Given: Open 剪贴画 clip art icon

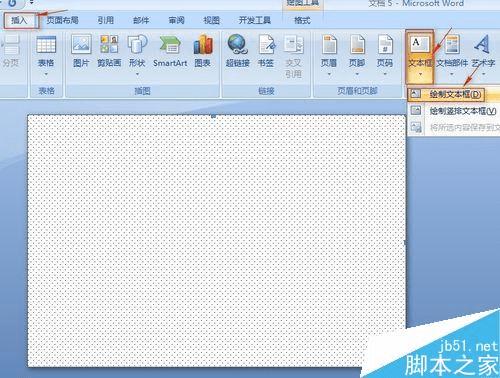Looking at the screenshot, I should tap(109, 45).
